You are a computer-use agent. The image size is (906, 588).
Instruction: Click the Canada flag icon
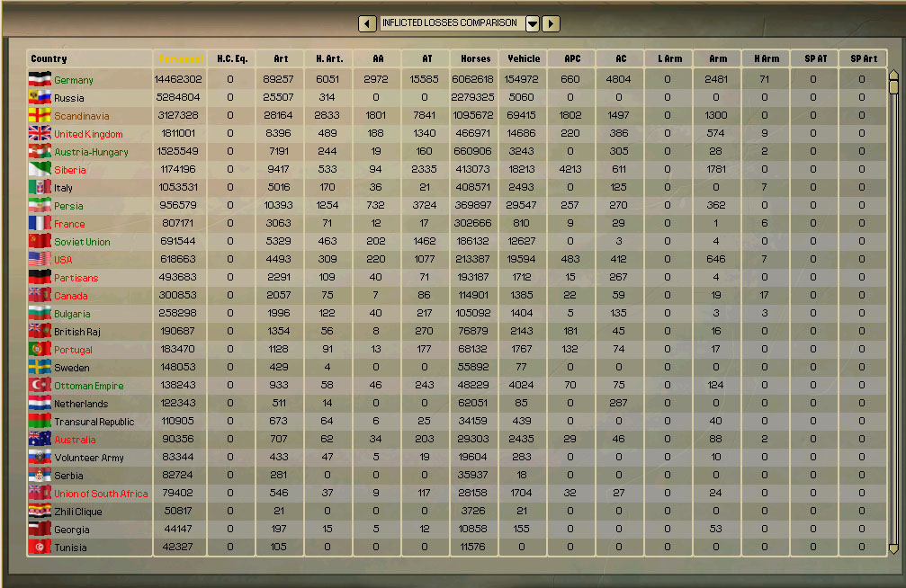tap(40, 295)
